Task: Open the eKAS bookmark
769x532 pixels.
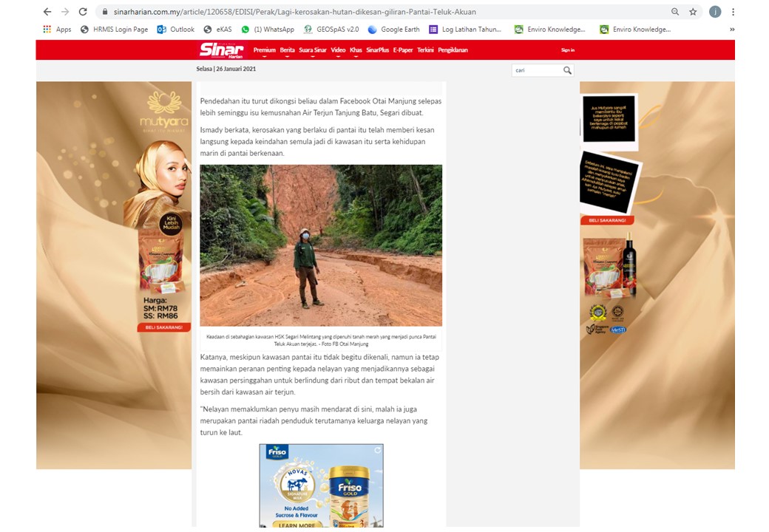Action: coord(217,30)
